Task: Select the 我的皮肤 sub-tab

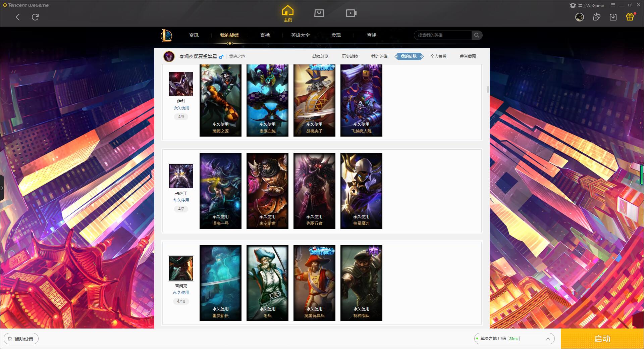Action: point(409,56)
